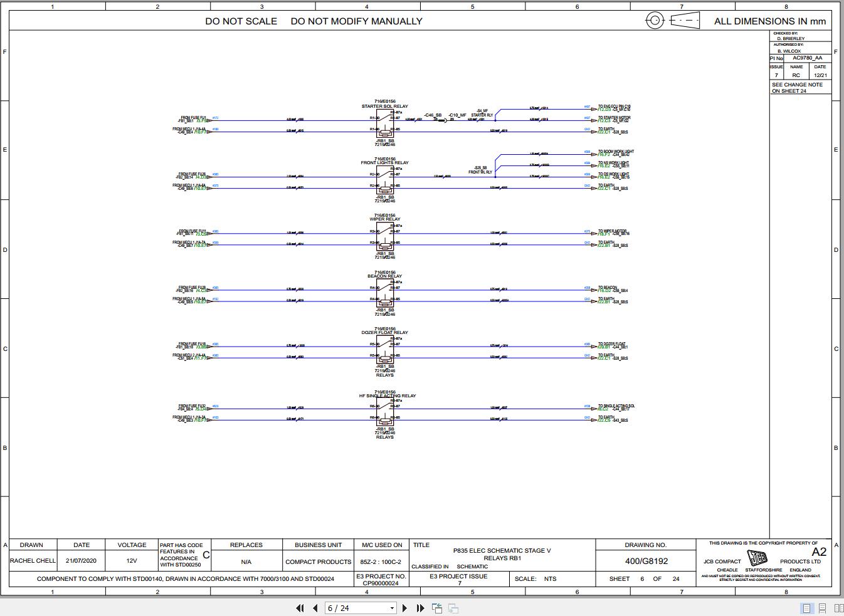
Task: Go to the next page
Action: point(404,608)
